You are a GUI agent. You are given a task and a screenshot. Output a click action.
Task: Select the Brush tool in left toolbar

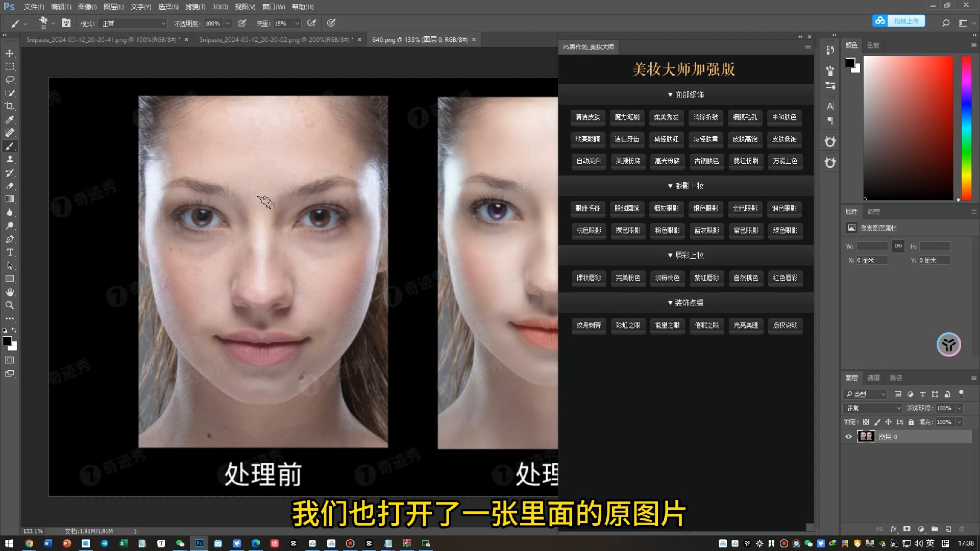pyautogui.click(x=10, y=146)
